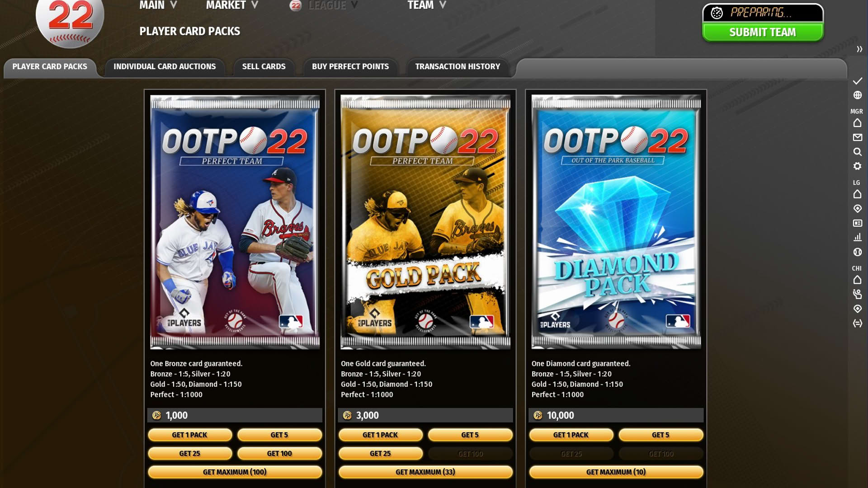Open the search magnifier icon
Viewport: 868px width, 488px height.
pos(858,152)
